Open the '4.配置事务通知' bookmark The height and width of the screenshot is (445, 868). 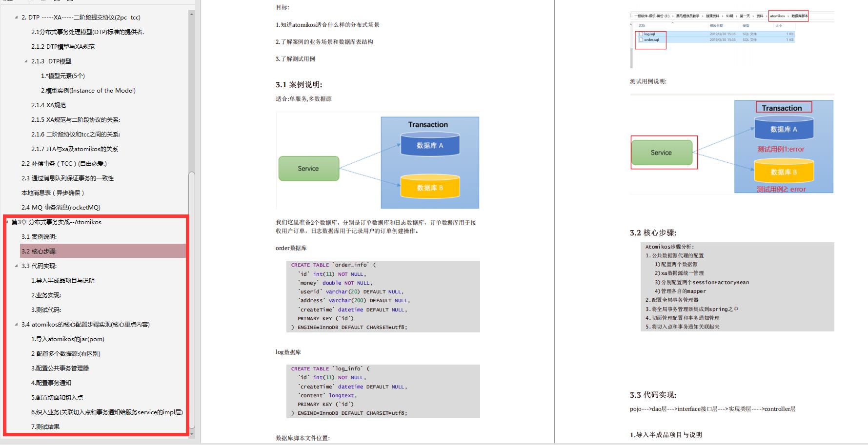51,383
